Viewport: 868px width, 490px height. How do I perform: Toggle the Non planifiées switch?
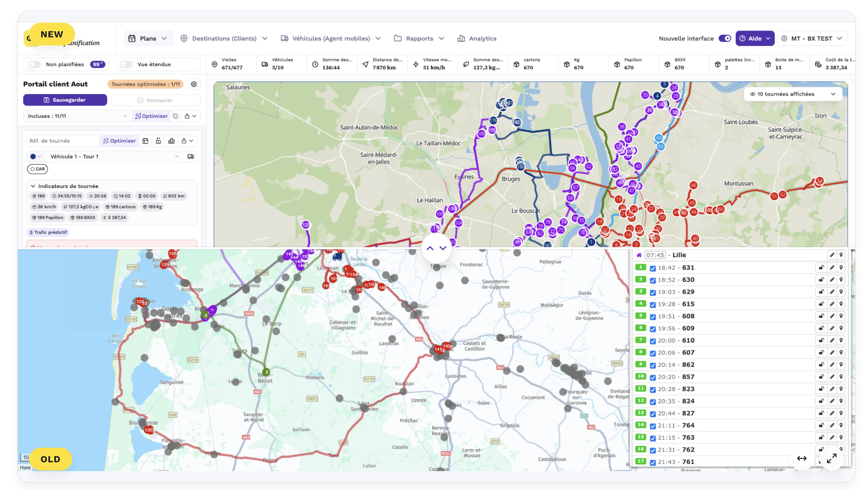(34, 64)
